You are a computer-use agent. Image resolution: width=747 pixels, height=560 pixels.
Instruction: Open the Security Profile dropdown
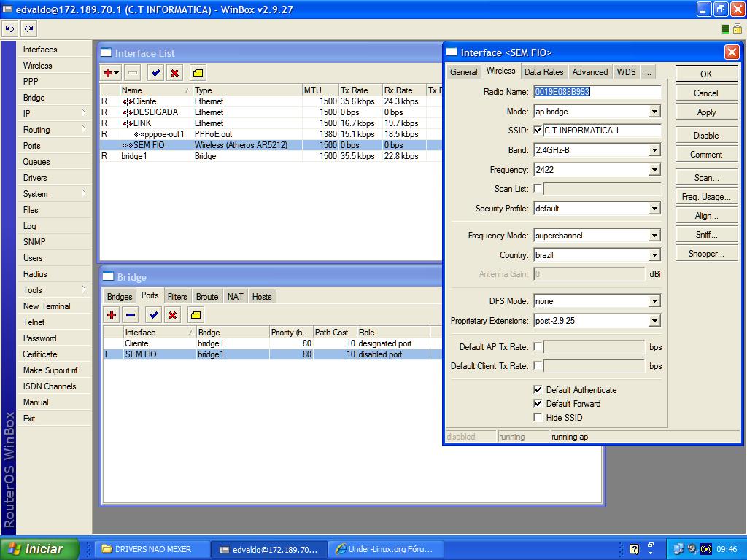(x=654, y=208)
